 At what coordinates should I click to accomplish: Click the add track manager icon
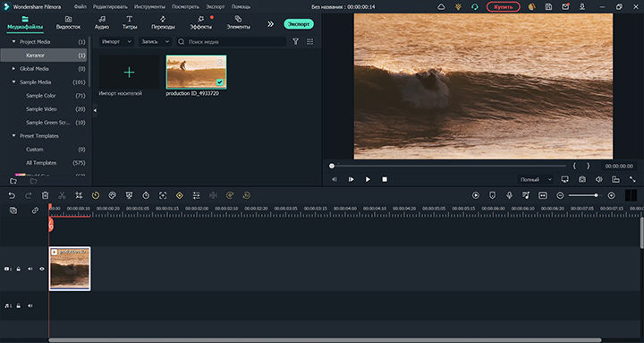[13, 210]
